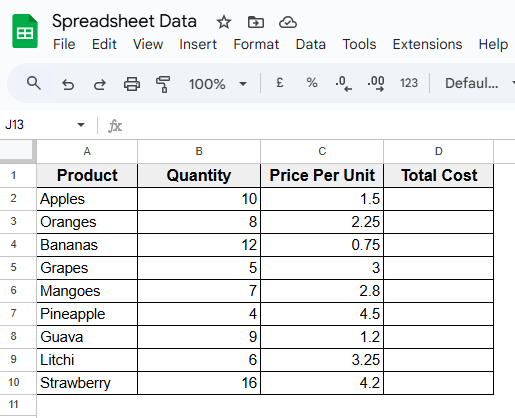Select column A header
Viewport: 515px width, 418px height.
(x=87, y=151)
